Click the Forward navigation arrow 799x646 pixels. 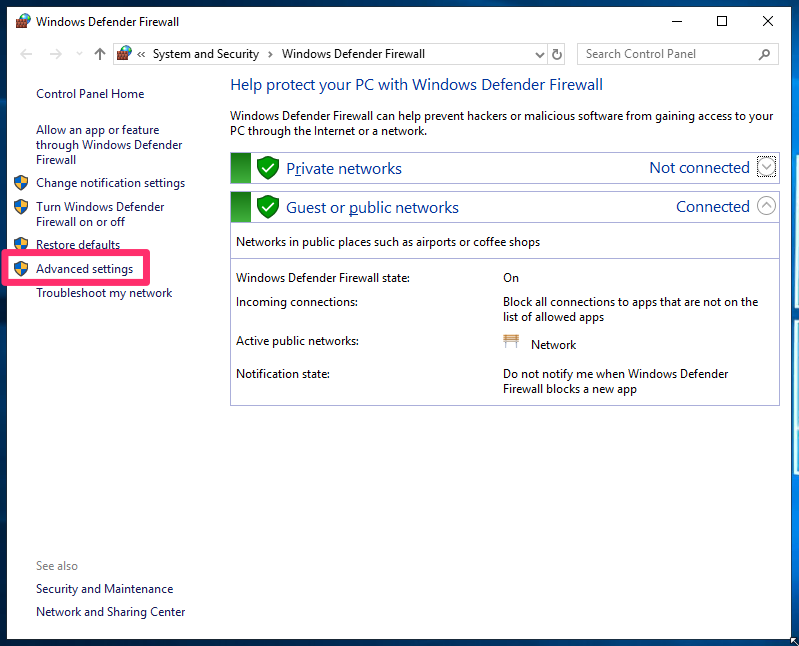pyautogui.click(x=56, y=54)
